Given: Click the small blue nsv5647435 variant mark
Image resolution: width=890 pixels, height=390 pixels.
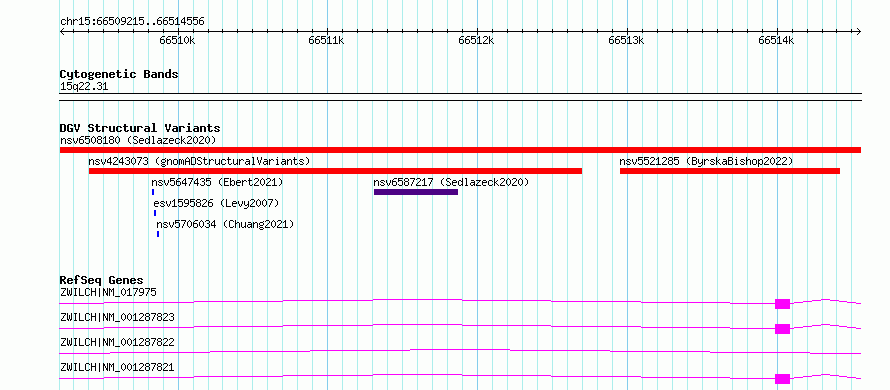Looking at the screenshot, I should tap(153, 192).
